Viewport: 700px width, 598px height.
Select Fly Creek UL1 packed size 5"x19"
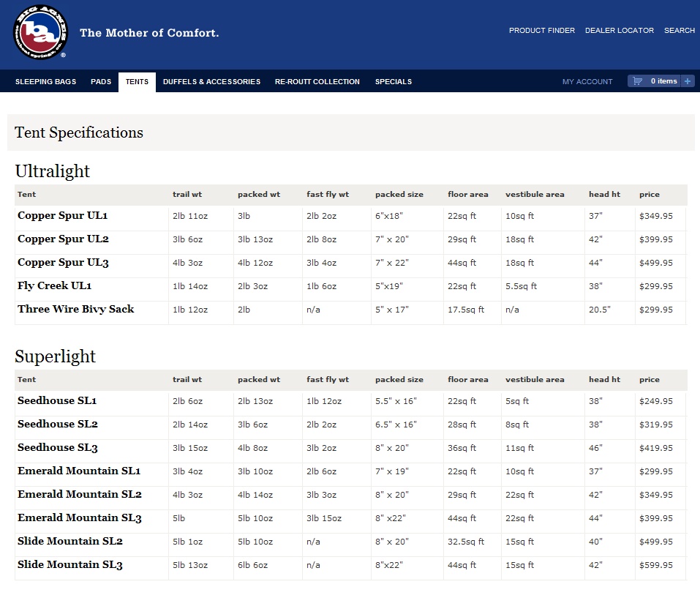click(x=389, y=286)
